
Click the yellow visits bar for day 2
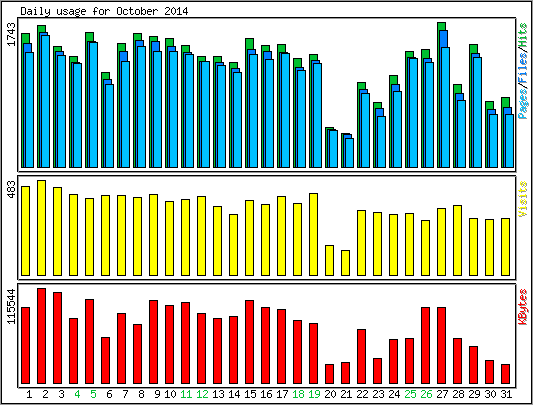pyautogui.click(x=41, y=228)
